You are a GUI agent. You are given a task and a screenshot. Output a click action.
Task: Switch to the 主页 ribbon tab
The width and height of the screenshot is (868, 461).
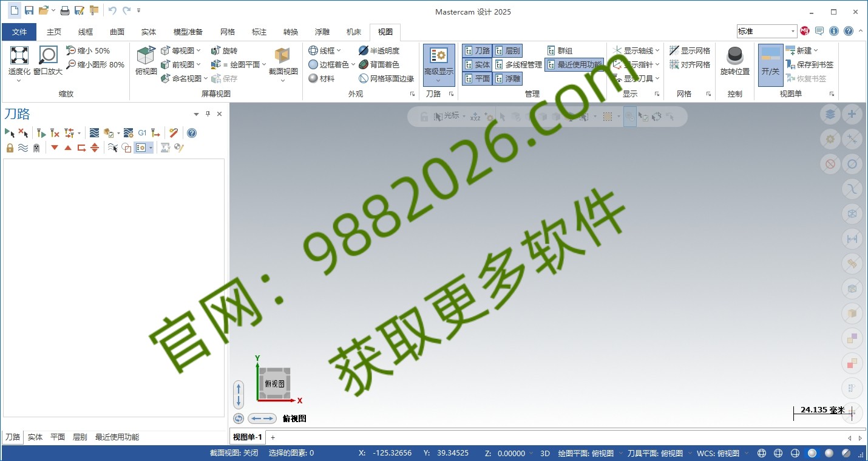coord(54,32)
